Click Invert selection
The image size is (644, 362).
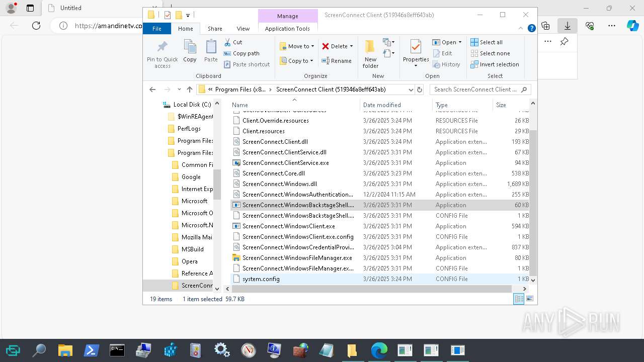[495, 64]
